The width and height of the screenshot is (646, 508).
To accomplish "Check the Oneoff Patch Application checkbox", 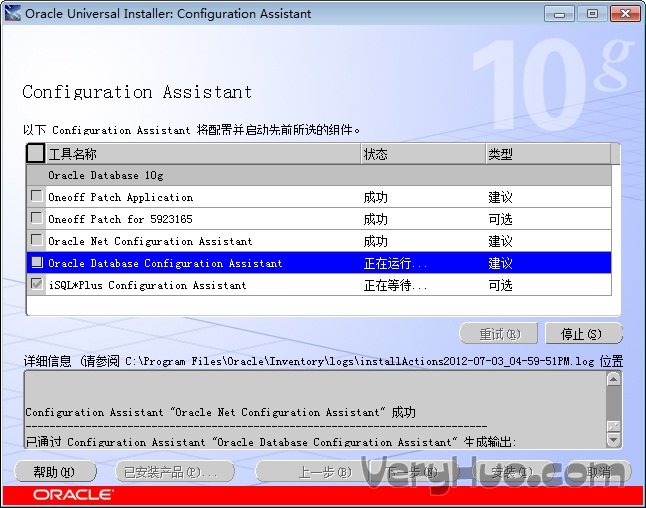I will (37, 196).
